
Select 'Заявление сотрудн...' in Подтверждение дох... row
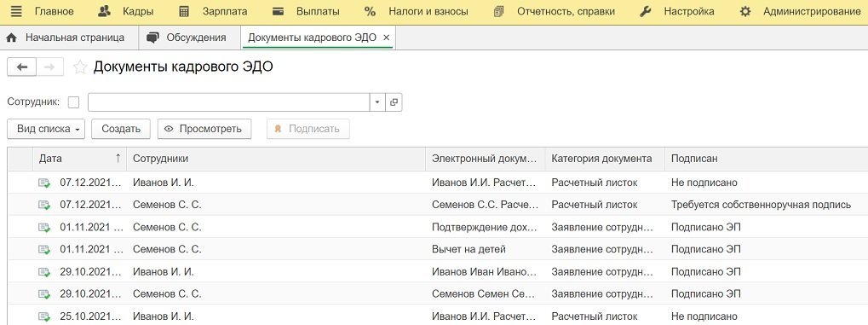point(603,227)
